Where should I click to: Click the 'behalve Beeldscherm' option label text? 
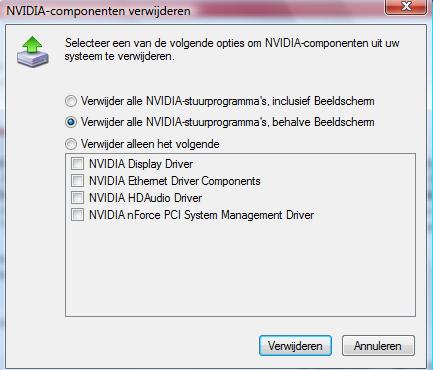228,122
